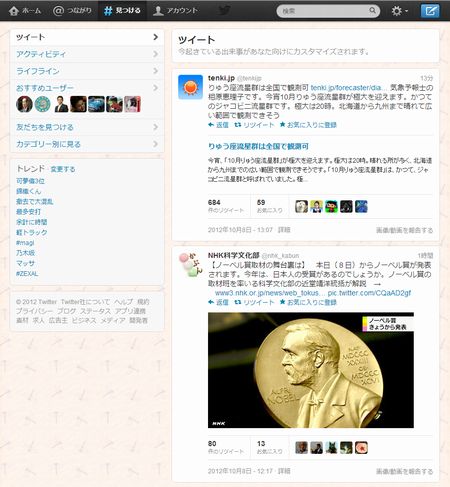
Task: Open 友だちを見つける in sidebar
Action: [x=87, y=127]
